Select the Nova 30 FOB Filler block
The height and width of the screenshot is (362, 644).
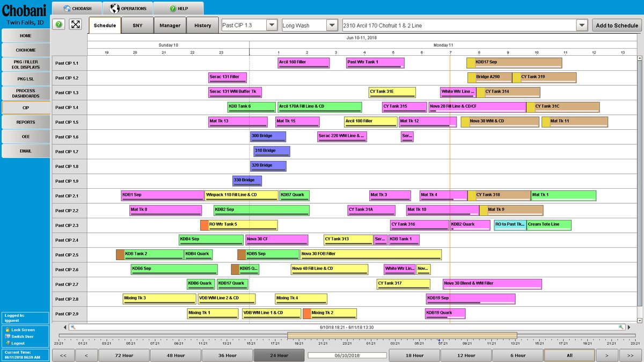click(x=370, y=255)
